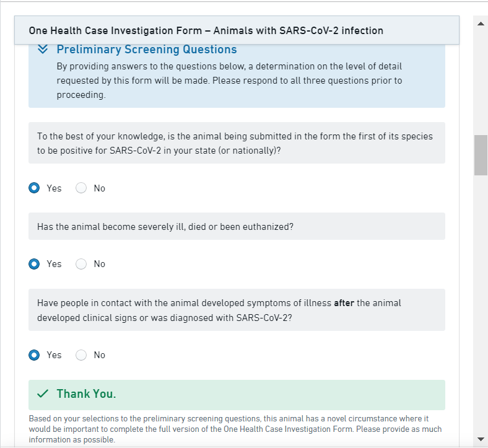This screenshot has width=488, height=448.
Task: Select Yes for first-of-species positive question
Action: [x=35, y=188]
